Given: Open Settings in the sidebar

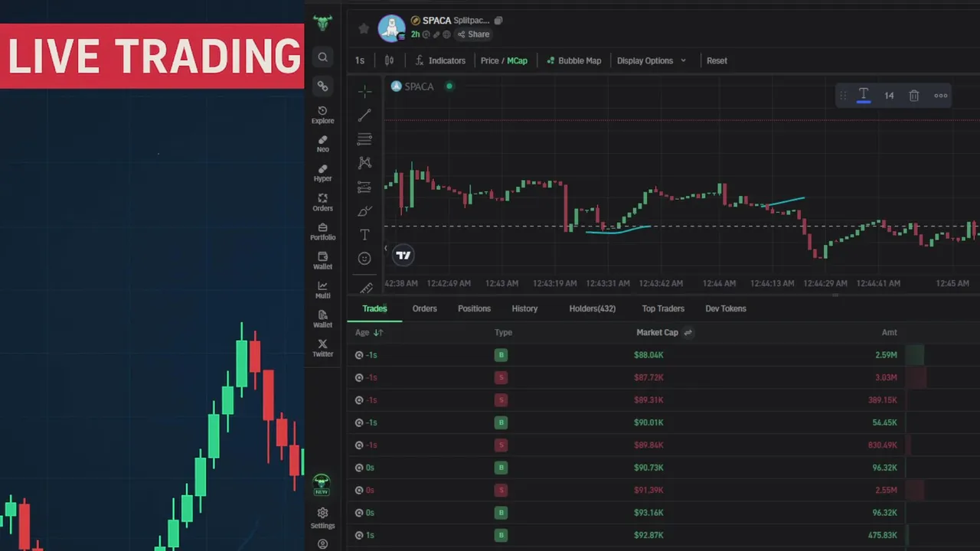Looking at the screenshot, I should (322, 518).
